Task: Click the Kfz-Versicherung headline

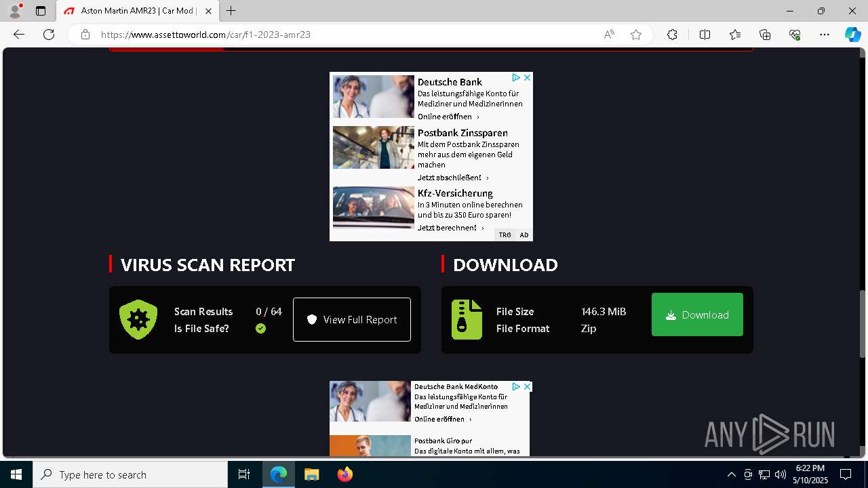Action: pos(455,193)
